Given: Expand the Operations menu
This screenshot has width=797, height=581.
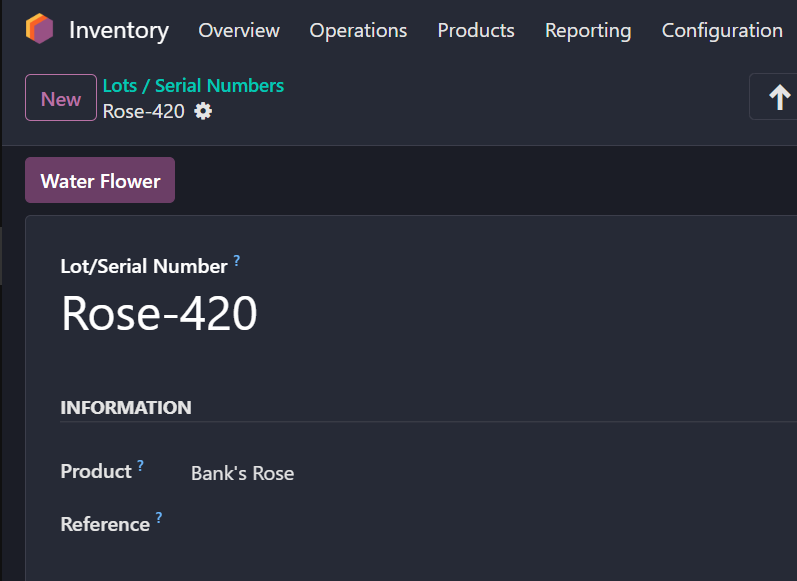Looking at the screenshot, I should click(358, 31).
